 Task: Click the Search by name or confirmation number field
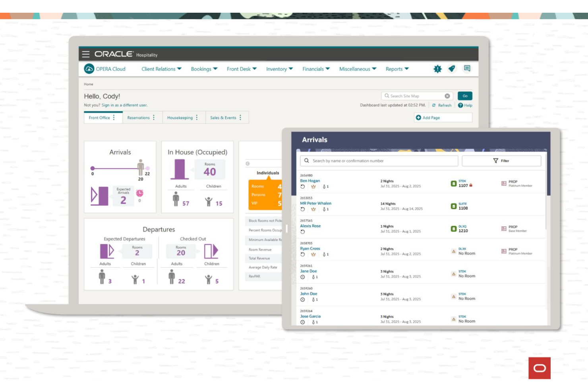pos(377,160)
